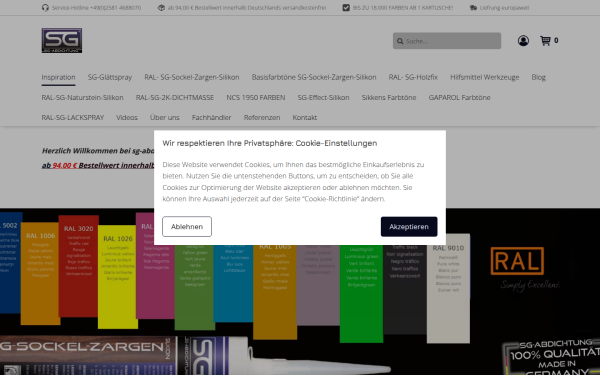The image size is (600, 375).
Task: Select the blue RAL 5002 swatch
Action: (x=10, y=263)
